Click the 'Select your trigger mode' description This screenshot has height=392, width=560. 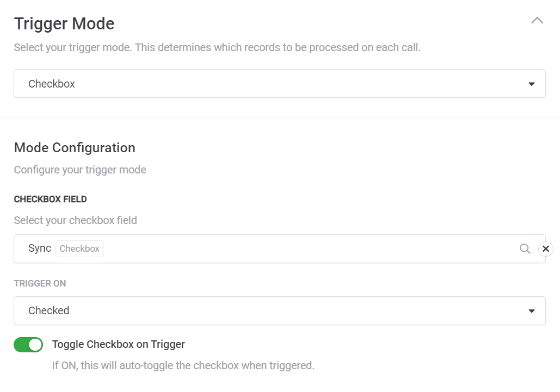tap(217, 47)
